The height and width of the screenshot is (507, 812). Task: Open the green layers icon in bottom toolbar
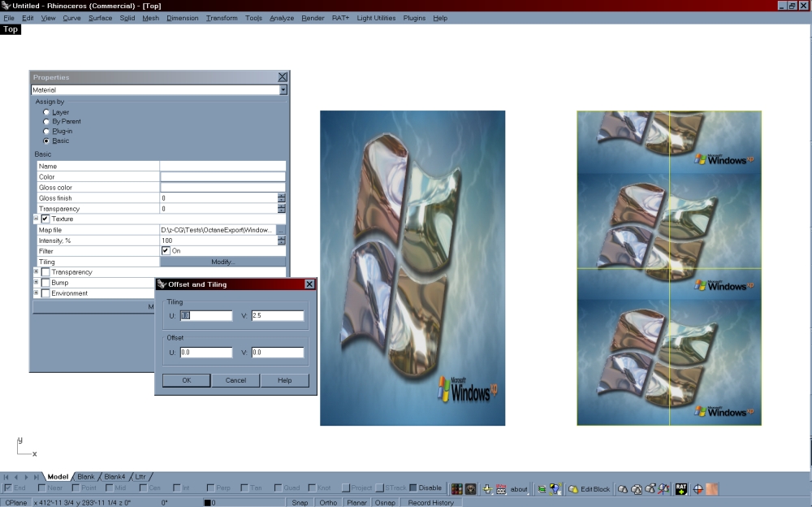click(542, 489)
